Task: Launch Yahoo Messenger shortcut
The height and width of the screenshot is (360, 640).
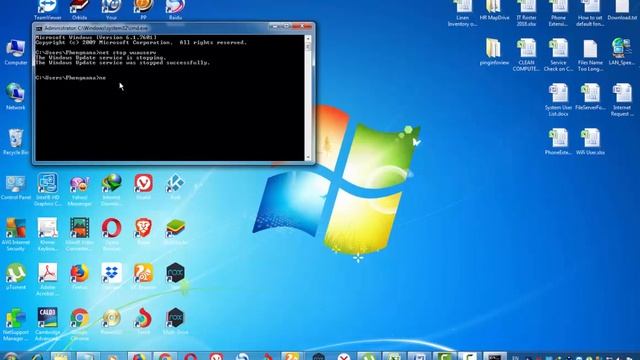Action: pos(80,189)
